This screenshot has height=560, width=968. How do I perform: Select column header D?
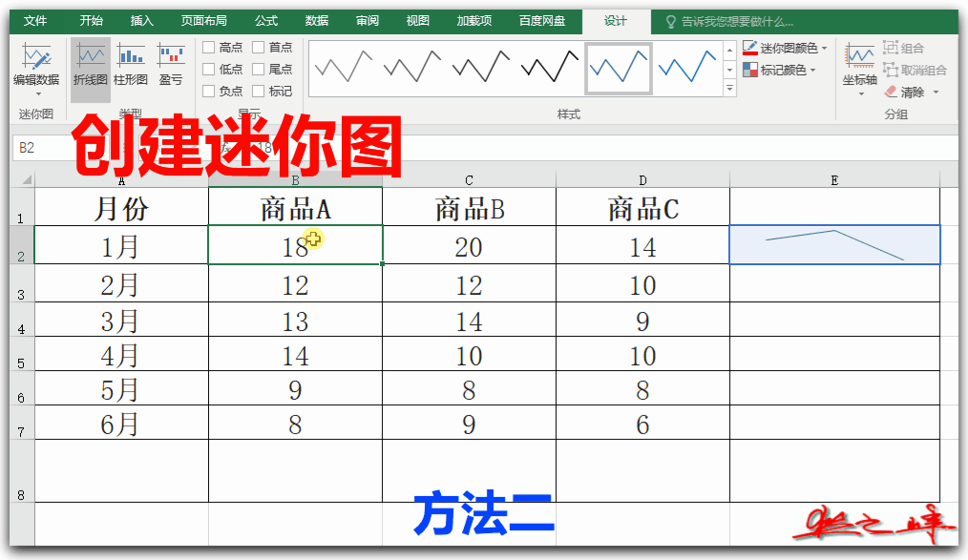[642, 180]
